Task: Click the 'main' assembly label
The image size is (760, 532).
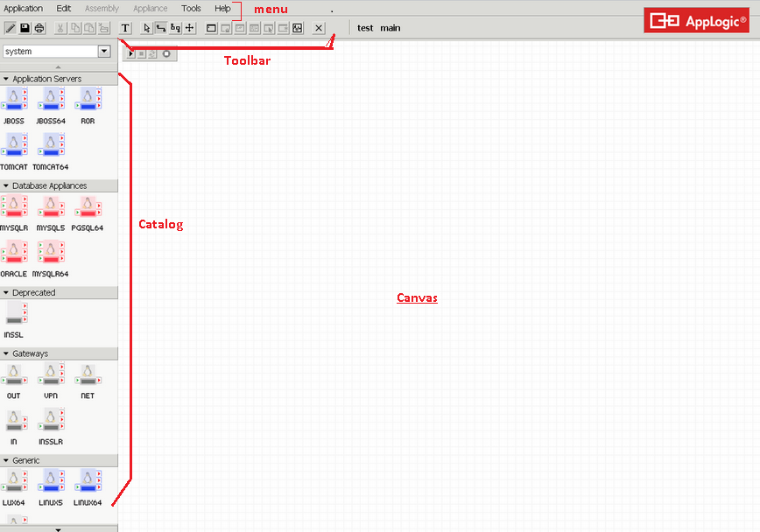Action: (x=391, y=28)
